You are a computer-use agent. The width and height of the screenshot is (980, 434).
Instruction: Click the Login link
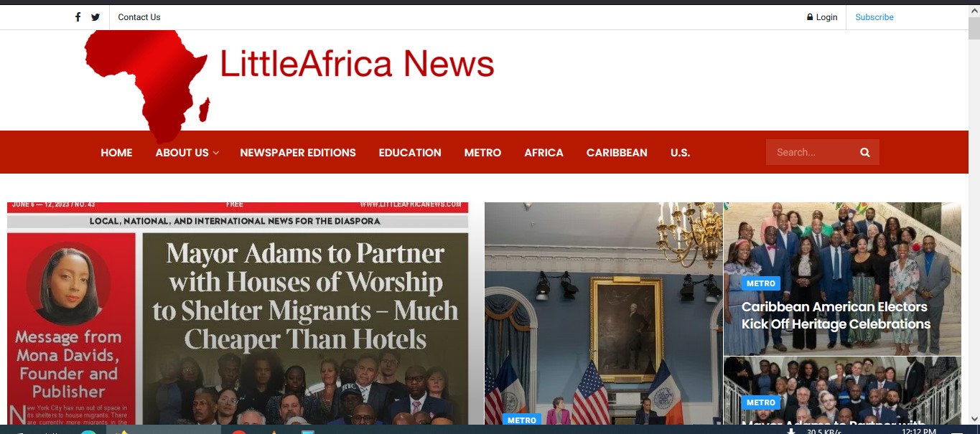pyautogui.click(x=826, y=17)
